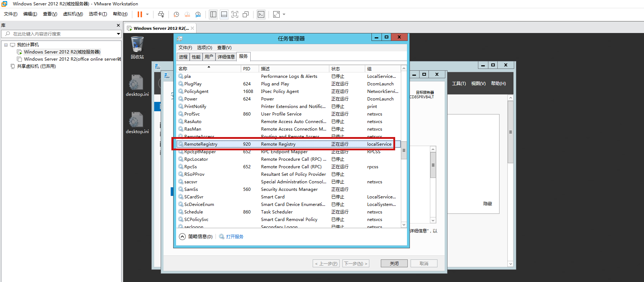Open the dropdown arrow beside the pause button
The width and height of the screenshot is (644, 282).
pyautogui.click(x=147, y=14)
